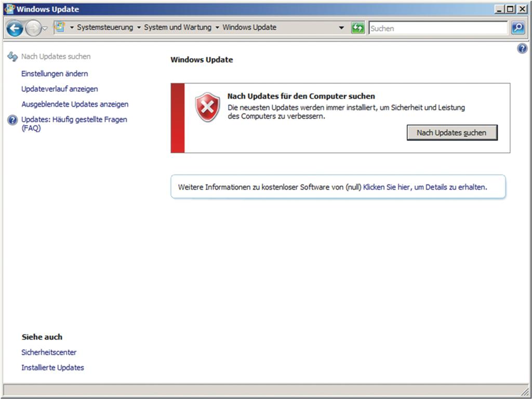This screenshot has width=532, height=399.
Task: Select the Windows Update breadcrumb
Action: coord(249,27)
